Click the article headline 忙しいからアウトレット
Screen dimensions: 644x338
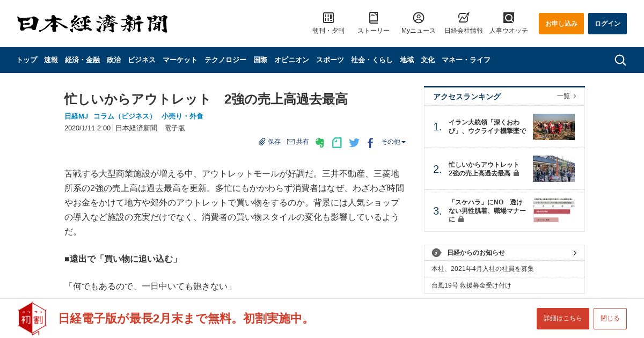[x=206, y=99]
